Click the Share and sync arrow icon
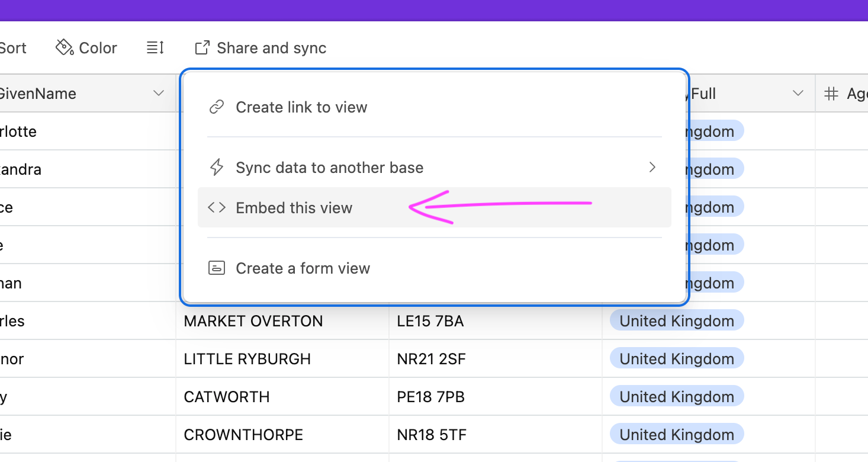 click(202, 47)
